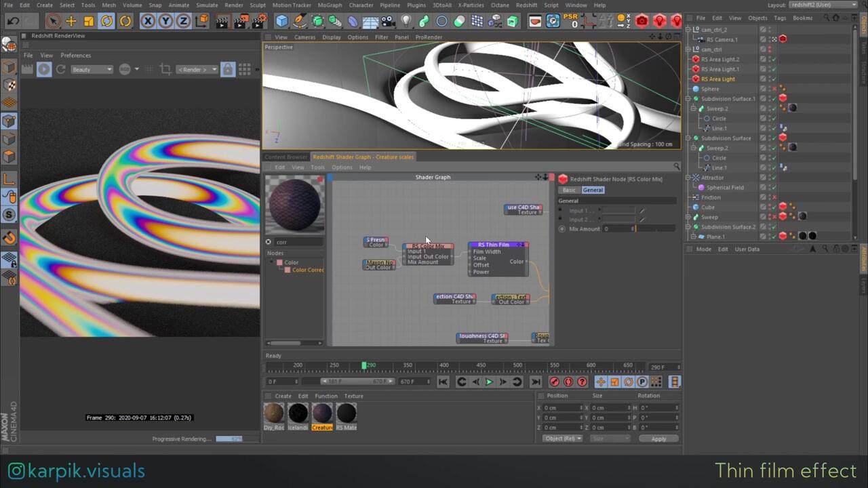Open RenderView Preferences menu
Image resolution: width=868 pixels, height=488 pixels.
click(x=75, y=55)
